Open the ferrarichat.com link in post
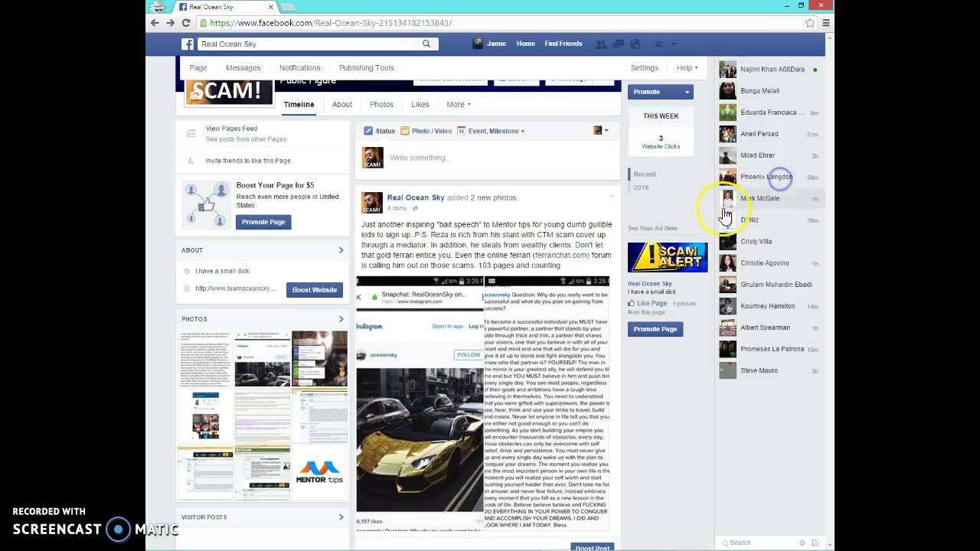The height and width of the screenshot is (551, 980). [x=561, y=255]
